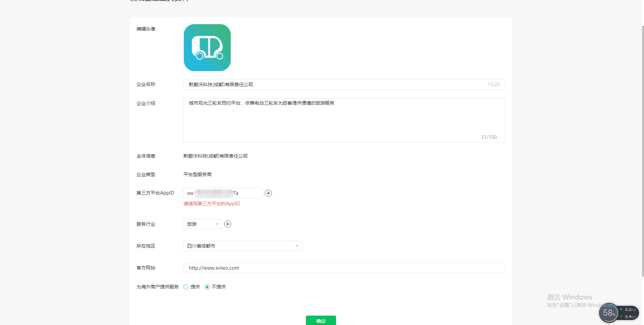This screenshot has width=644, height=325.
Task: Click the 平台型服务商 enterprise type text
Action: coord(198,174)
